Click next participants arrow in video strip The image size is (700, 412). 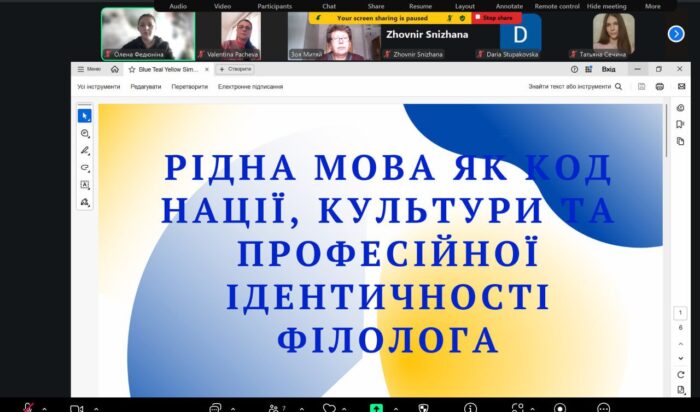tap(675, 34)
